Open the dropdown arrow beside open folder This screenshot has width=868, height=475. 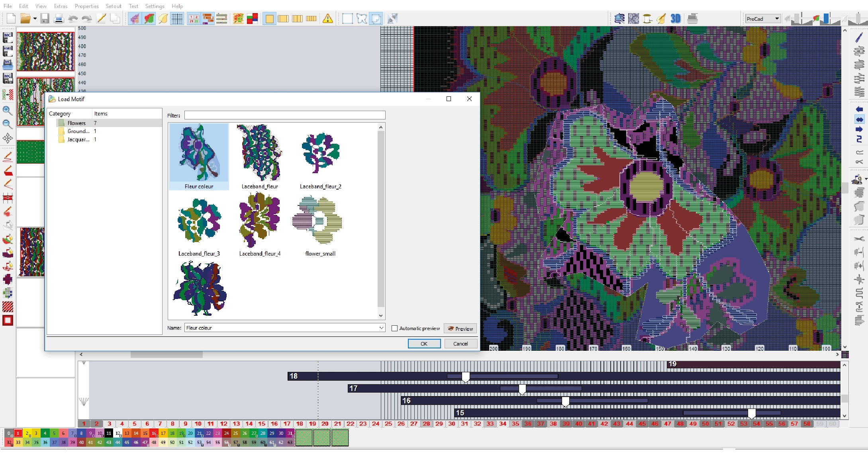[x=35, y=18]
